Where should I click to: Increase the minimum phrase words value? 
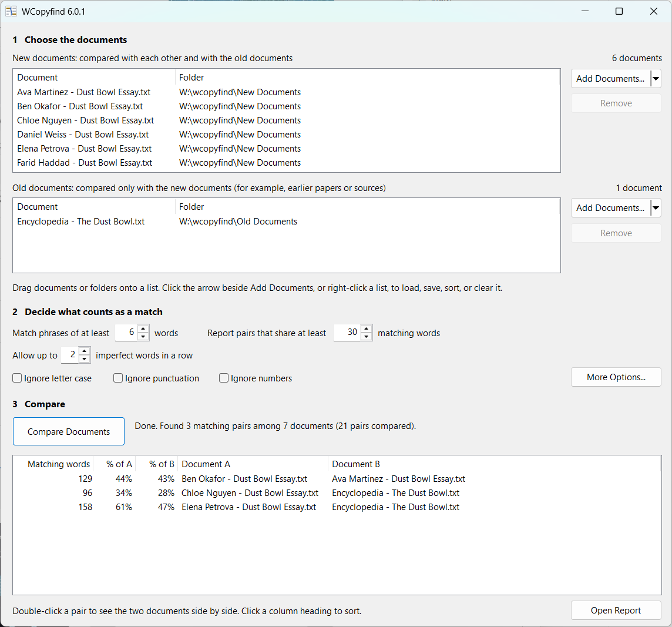143,328
